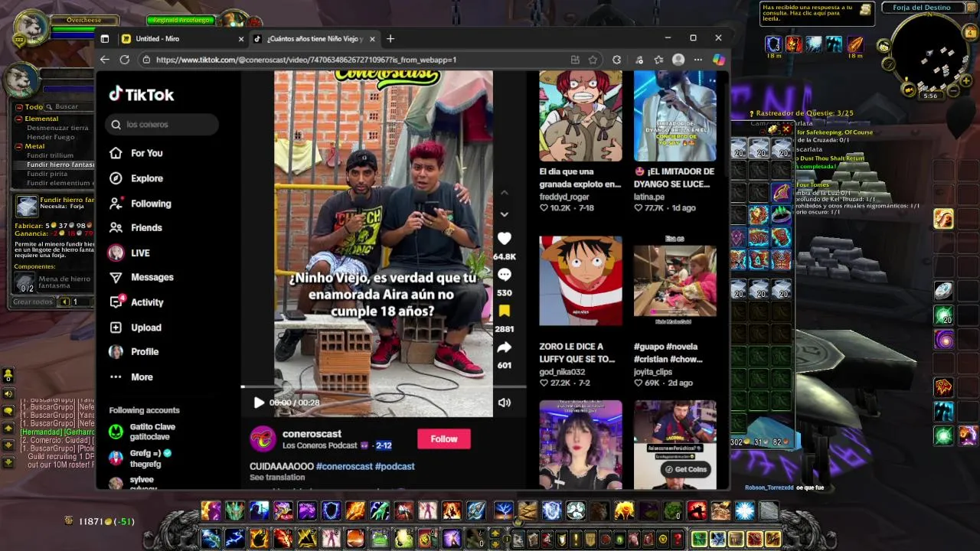Share video with the arrow icon
Screen dimensions: 980x551
(504, 347)
